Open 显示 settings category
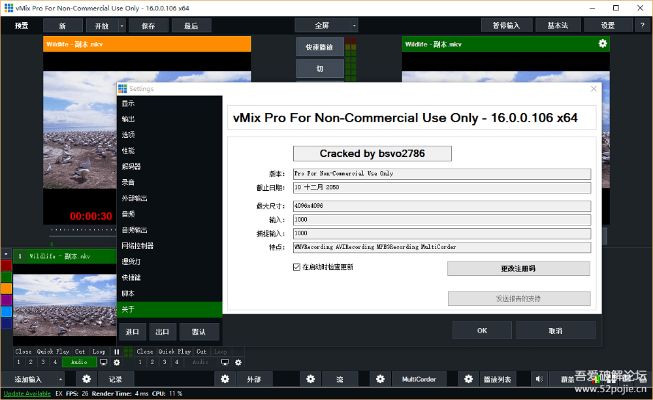Image resolution: width=653 pixels, height=400 pixels. click(x=169, y=103)
